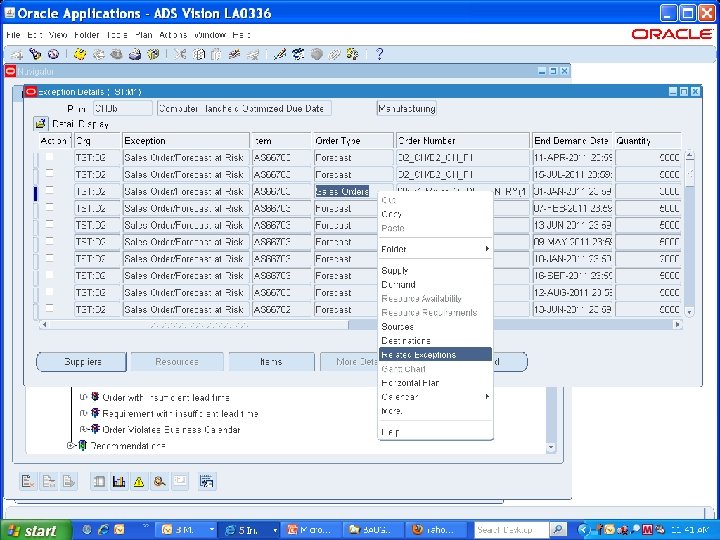Tick Action checkbox for the 13-JUN-2011 row

pos(50,224)
